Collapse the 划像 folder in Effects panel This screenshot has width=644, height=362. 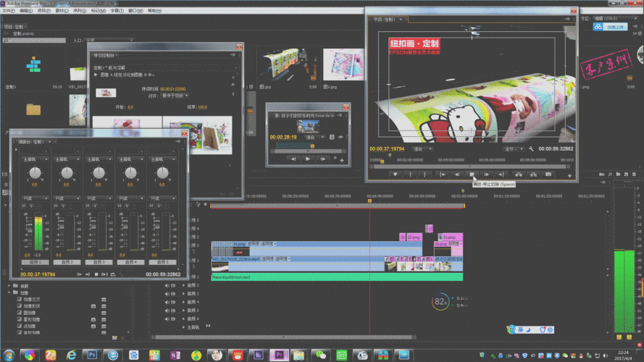[x=9, y=292]
